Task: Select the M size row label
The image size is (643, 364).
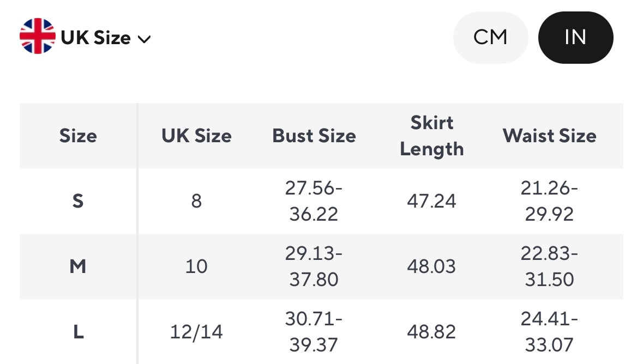Action: coord(78,266)
